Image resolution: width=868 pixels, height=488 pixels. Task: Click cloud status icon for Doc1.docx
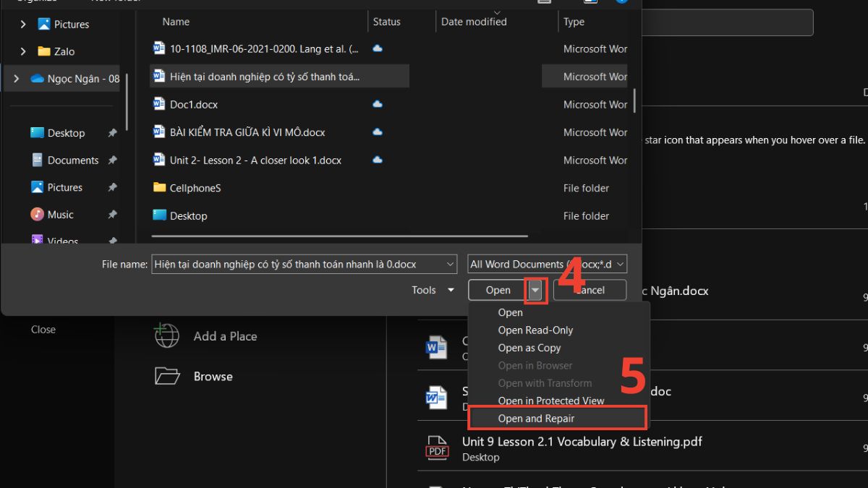[377, 104]
